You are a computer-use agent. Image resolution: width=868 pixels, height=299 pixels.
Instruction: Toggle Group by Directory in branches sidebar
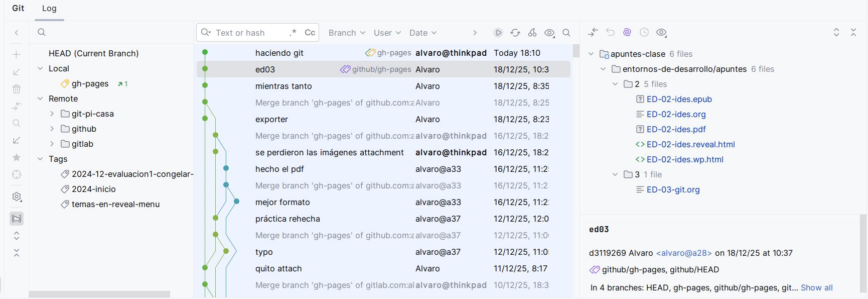pyautogui.click(x=17, y=219)
